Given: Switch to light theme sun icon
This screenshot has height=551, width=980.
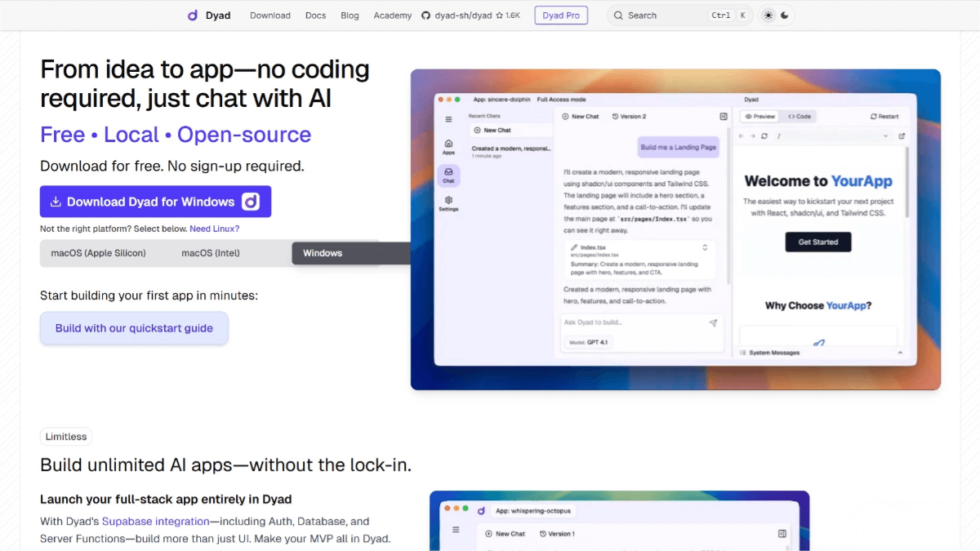Looking at the screenshot, I should 768,16.
